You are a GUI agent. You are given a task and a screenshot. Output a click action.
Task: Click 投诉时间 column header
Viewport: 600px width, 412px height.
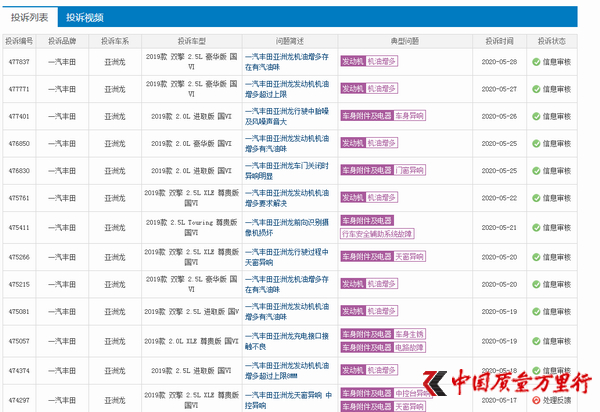499,41
